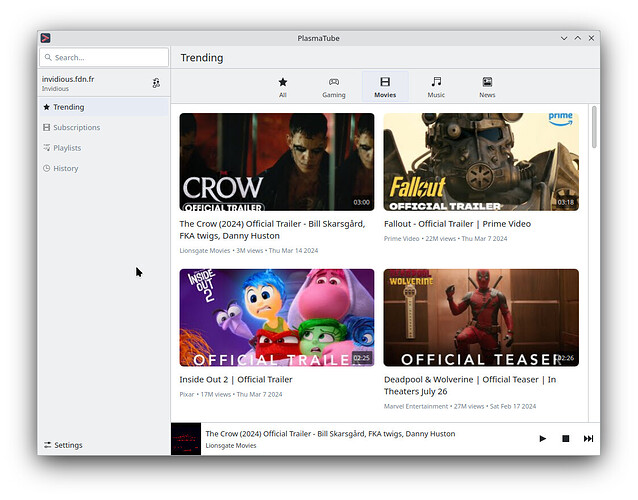
Task: Click the vertical scrollbar of video grid
Action: (x=594, y=127)
